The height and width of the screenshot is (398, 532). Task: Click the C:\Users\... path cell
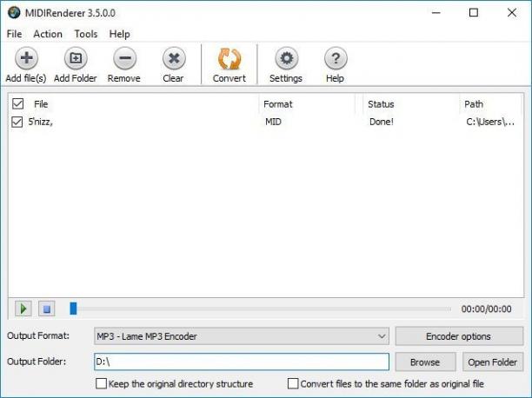pyautogui.click(x=490, y=122)
